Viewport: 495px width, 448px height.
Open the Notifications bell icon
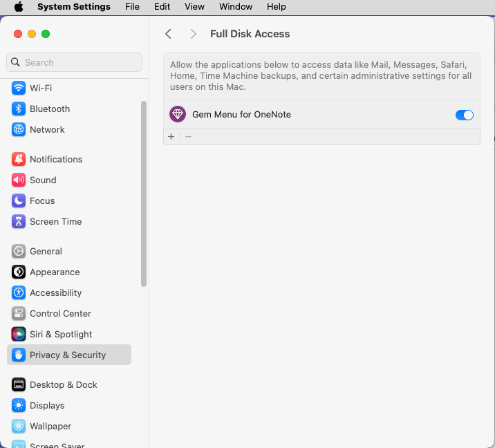coord(19,159)
